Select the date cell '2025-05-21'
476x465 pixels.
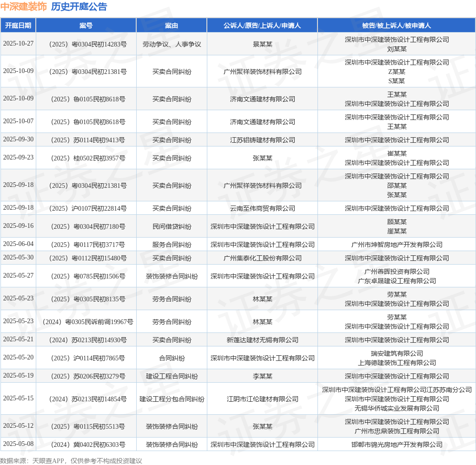(18, 339)
